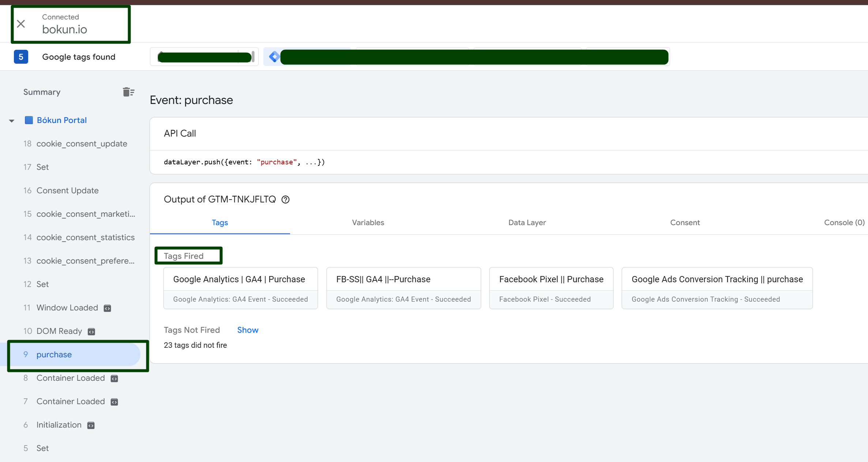Switch to the Variables tab
The width and height of the screenshot is (868, 462).
click(368, 223)
